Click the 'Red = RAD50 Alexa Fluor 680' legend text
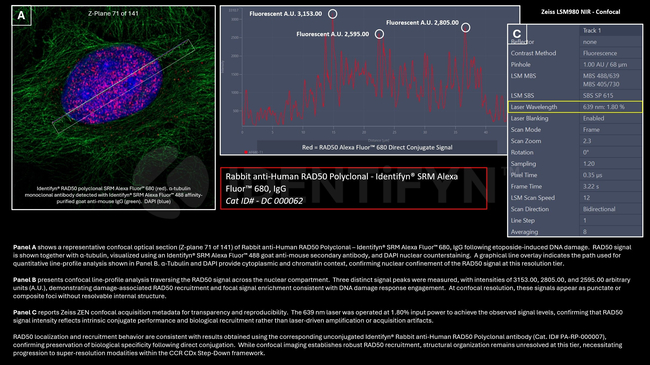 (377, 147)
